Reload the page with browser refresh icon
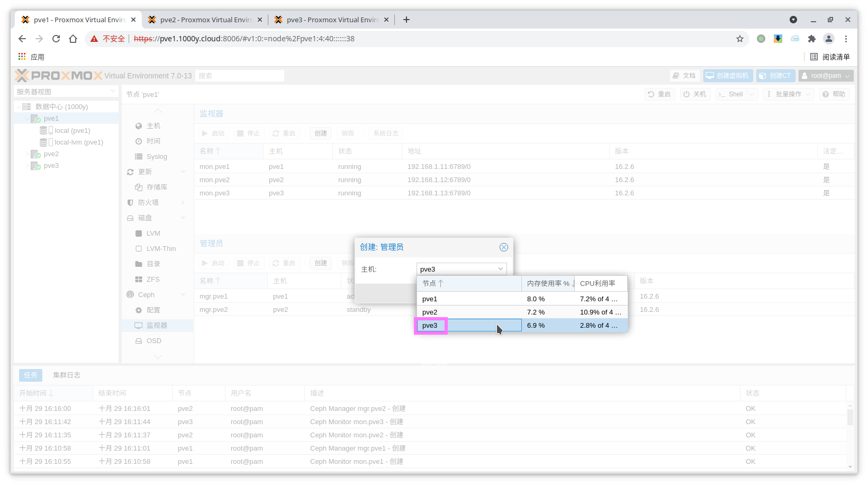 (56, 39)
